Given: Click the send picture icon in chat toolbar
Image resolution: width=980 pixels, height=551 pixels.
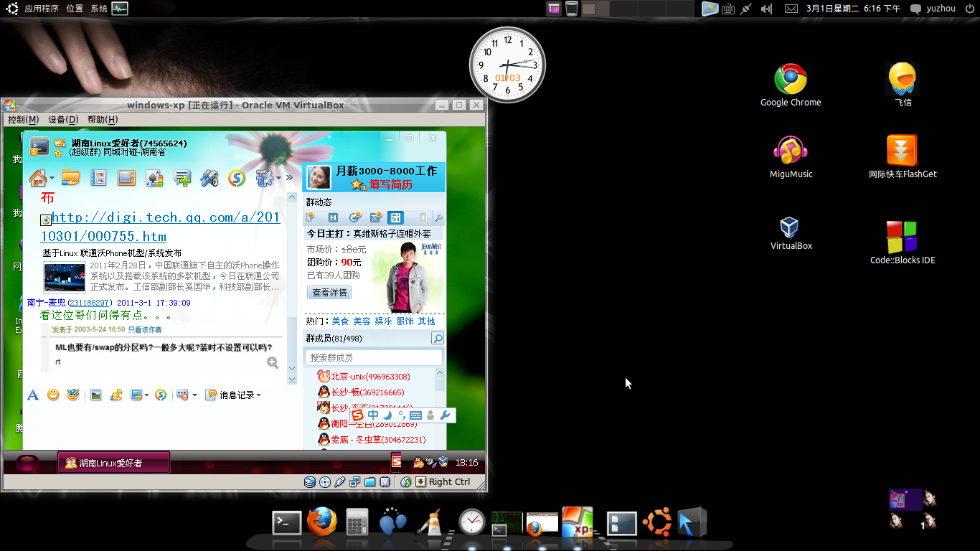Looking at the screenshot, I should (x=95, y=395).
